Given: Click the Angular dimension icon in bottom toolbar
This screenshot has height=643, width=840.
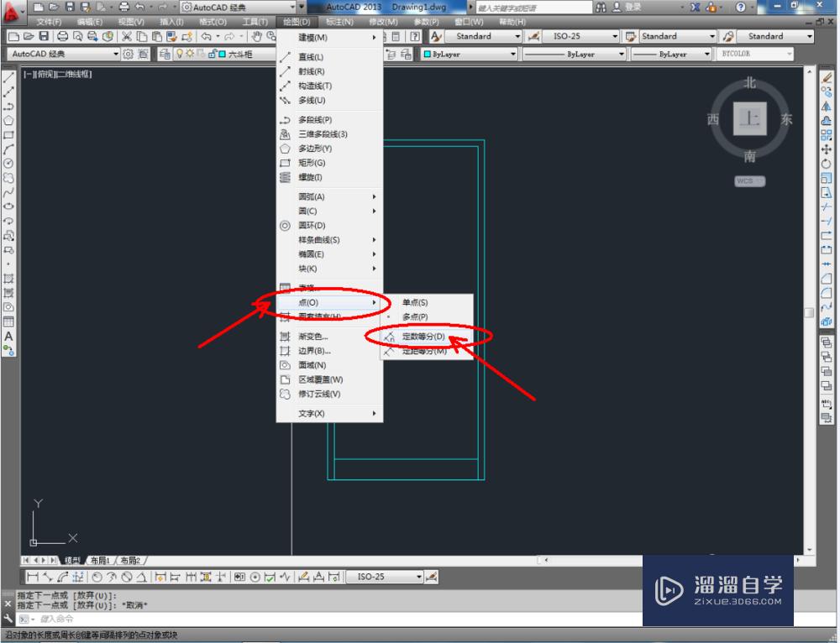Looking at the screenshot, I should [141, 577].
